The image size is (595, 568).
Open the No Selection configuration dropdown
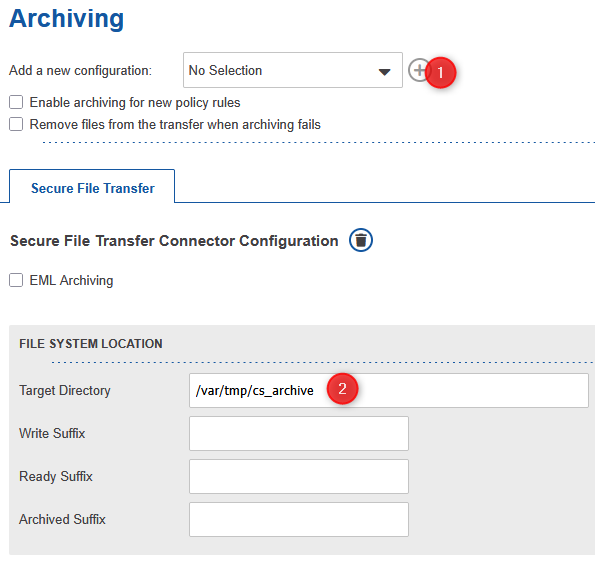pos(293,70)
